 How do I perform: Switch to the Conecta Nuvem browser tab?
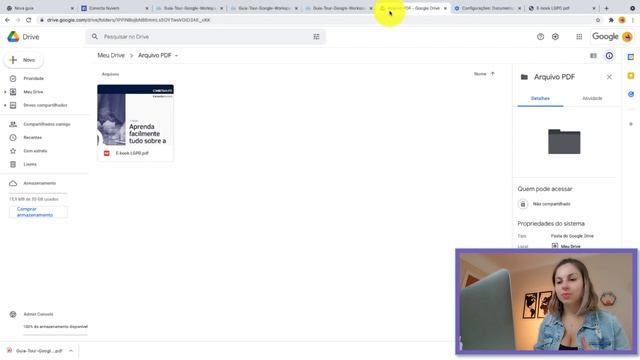point(114,8)
